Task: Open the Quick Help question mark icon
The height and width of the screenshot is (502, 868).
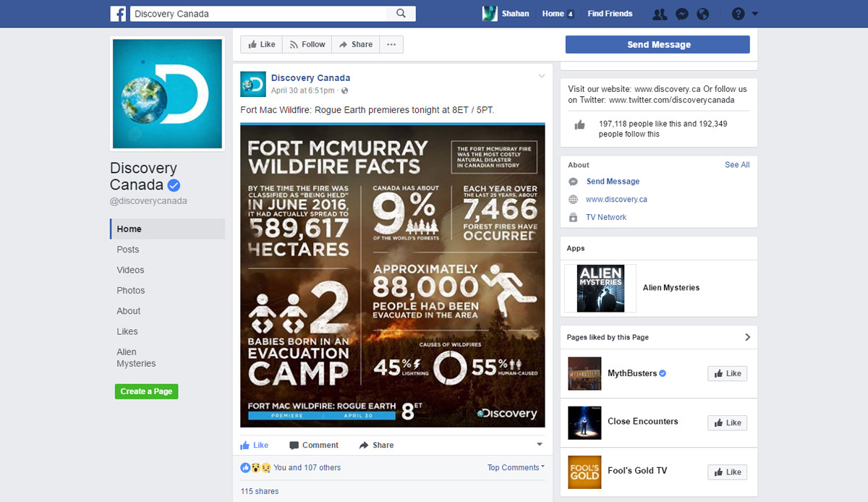Action: pyautogui.click(x=738, y=14)
